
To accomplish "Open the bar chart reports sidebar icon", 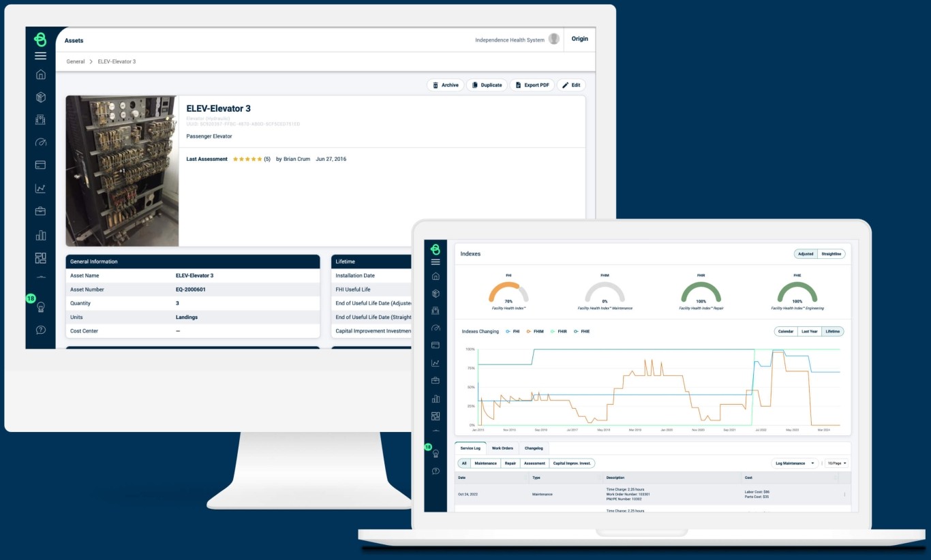I will (40, 235).
